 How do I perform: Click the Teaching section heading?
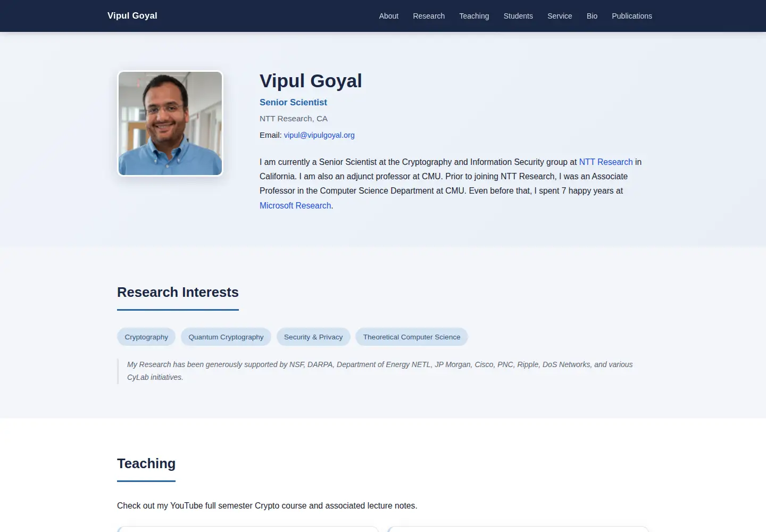coord(146,463)
